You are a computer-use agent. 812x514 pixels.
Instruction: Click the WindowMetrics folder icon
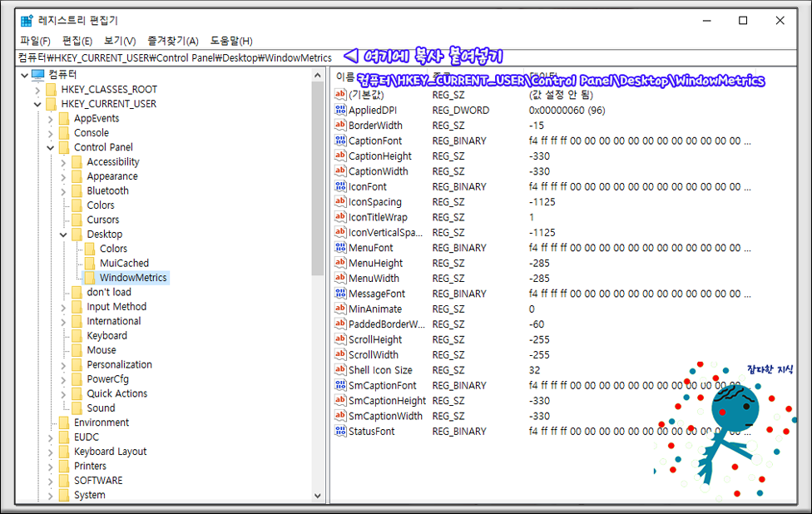point(90,278)
